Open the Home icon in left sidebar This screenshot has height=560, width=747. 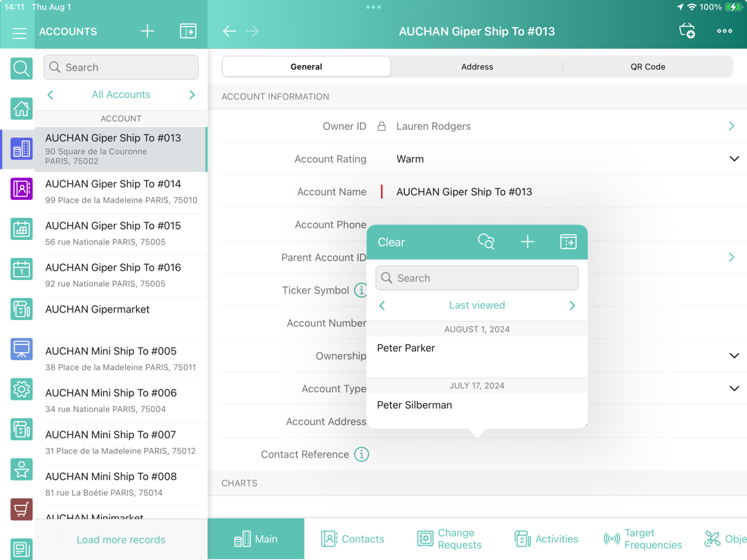click(21, 109)
